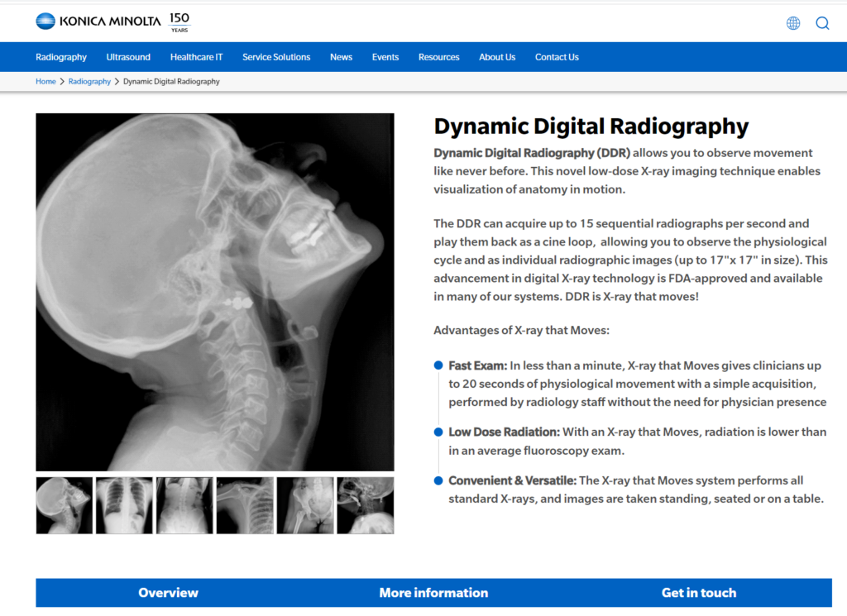
Task: Go to Contact Us in the navigation
Action: (x=557, y=57)
